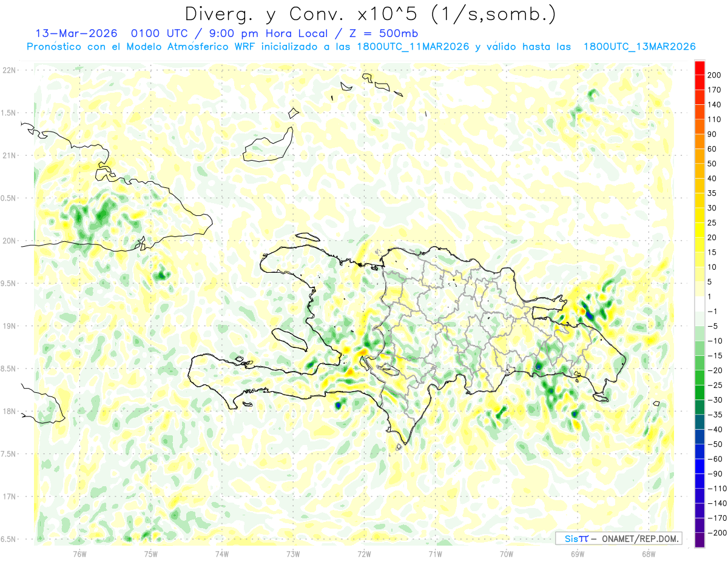Click the colorbar value '-200' at bottom
The width and height of the screenshot is (728, 562).
click(x=716, y=534)
